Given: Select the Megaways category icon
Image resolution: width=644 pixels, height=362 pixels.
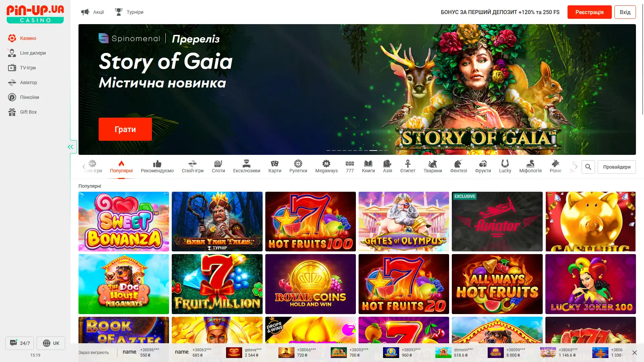Looking at the screenshot, I should [326, 164].
